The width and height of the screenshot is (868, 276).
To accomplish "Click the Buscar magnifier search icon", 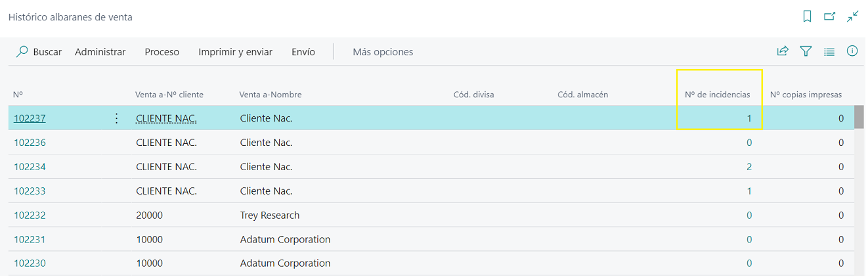I will [22, 52].
